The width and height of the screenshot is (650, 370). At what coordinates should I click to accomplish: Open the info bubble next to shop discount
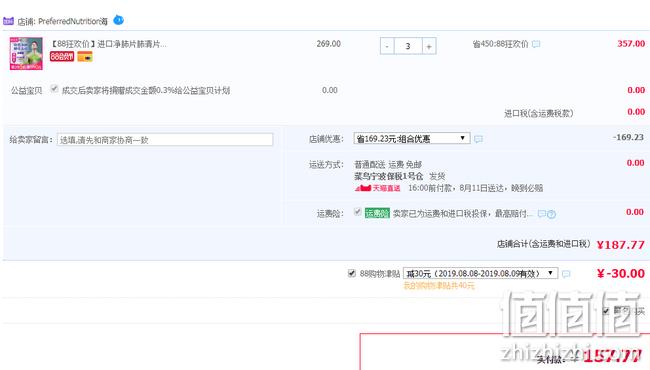[478, 139]
